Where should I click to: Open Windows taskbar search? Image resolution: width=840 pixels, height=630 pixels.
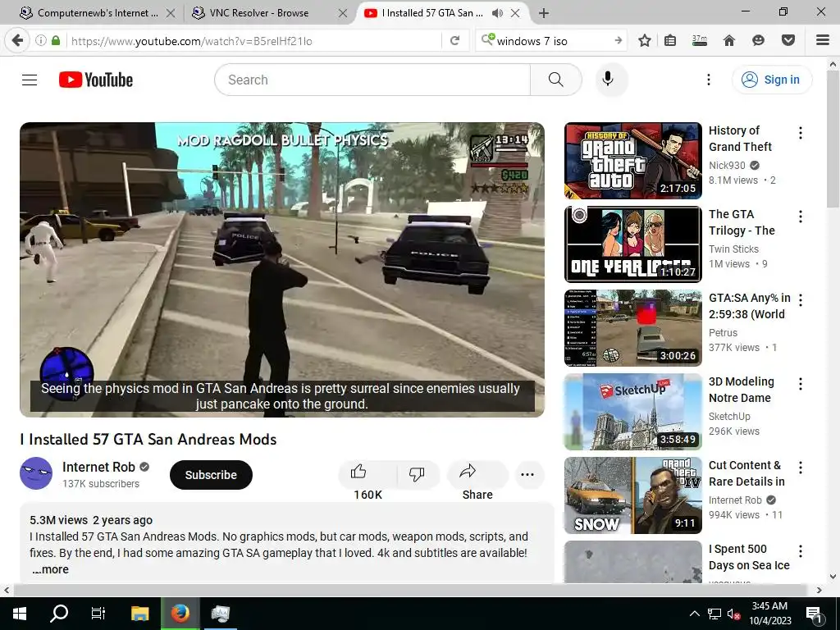point(59,614)
